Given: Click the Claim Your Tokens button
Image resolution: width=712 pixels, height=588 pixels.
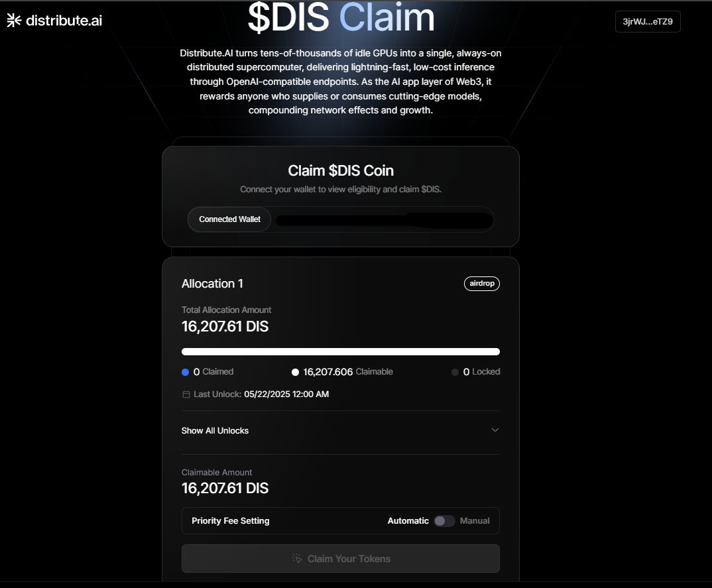Looking at the screenshot, I should (x=341, y=558).
